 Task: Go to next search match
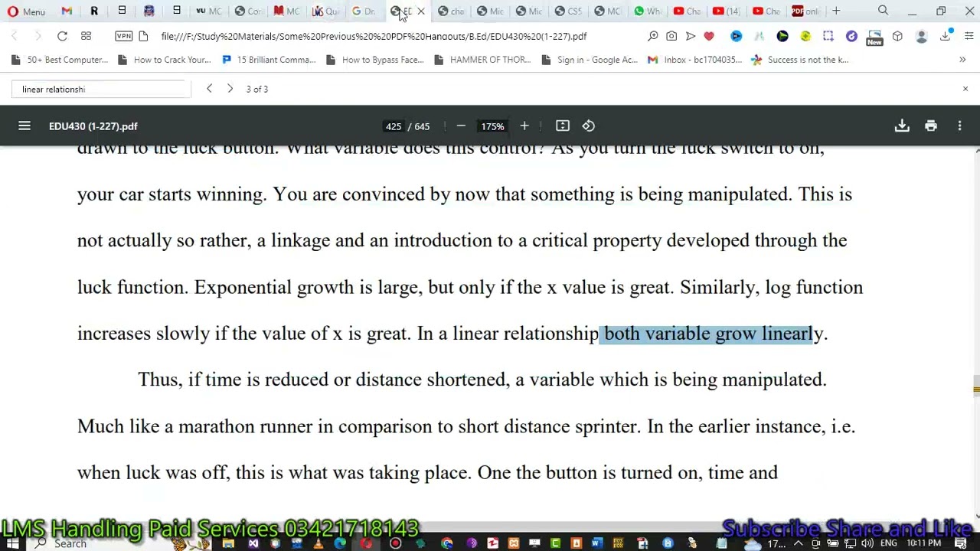[x=230, y=89]
